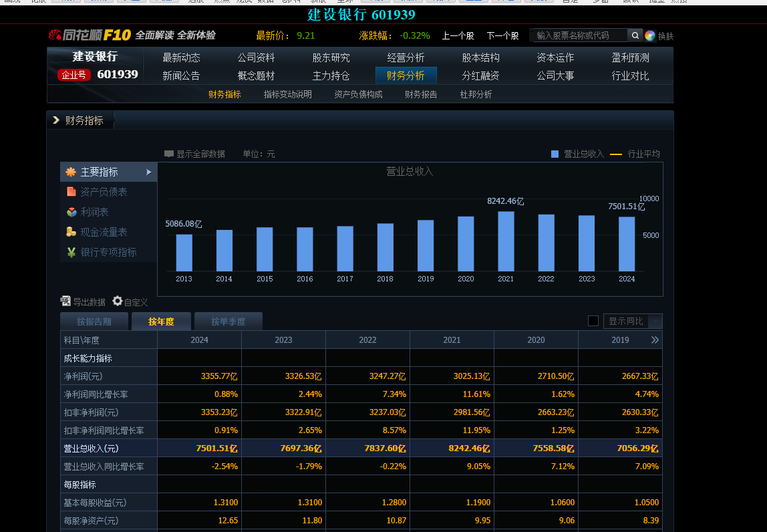Click the 自定义 link
This screenshot has width=767, height=532.
(x=136, y=302)
